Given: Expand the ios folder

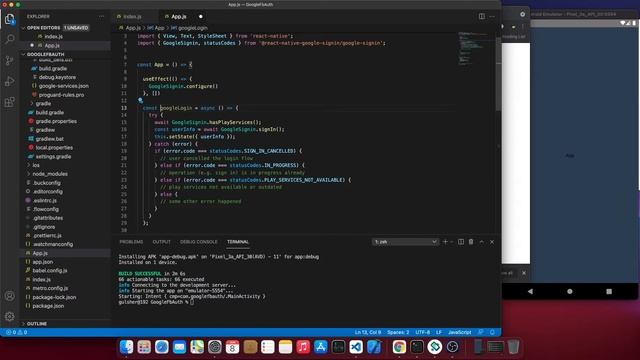Looking at the screenshot, I should [36, 165].
